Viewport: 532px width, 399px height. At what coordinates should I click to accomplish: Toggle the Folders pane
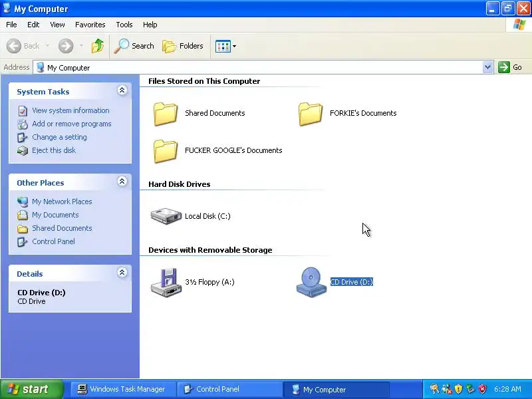[183, 46]
